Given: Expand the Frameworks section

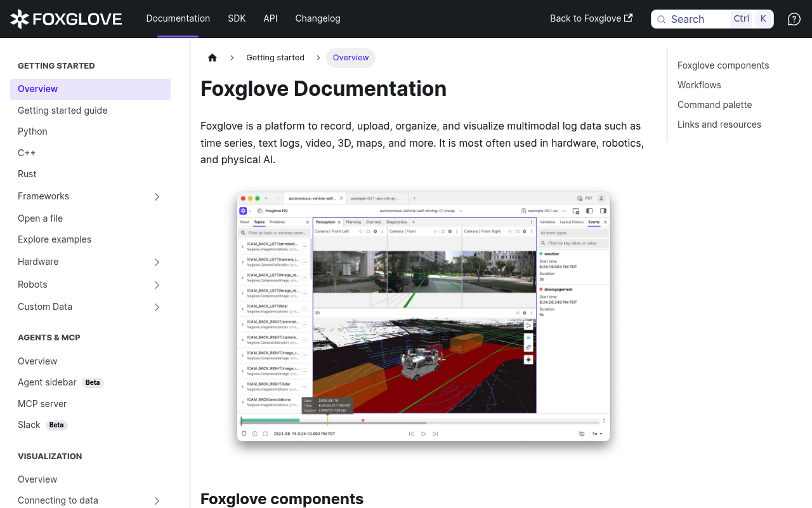Looking at the screenshot, I should [x=157, y=197].
